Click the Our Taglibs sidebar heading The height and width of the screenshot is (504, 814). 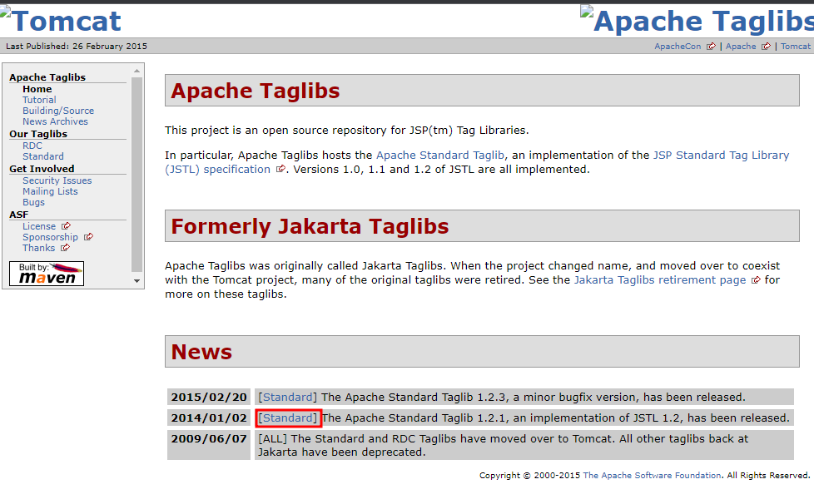pyautogui.click(x=38, y=134)
